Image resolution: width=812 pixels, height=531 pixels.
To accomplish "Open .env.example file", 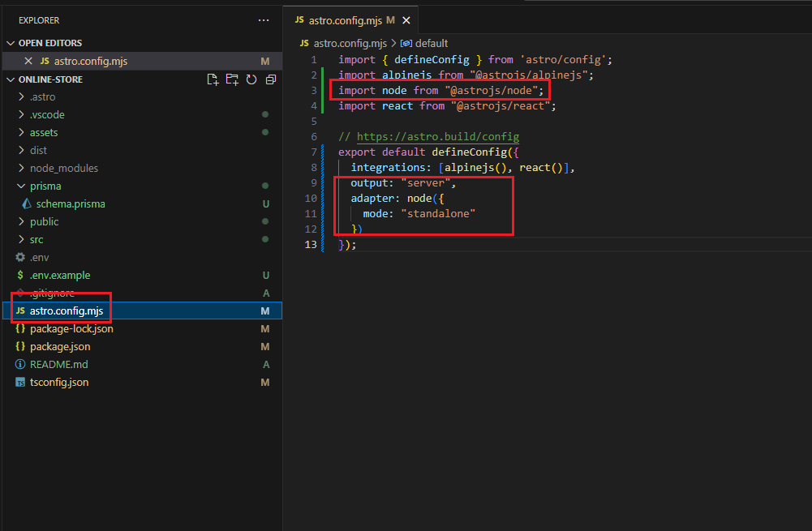I will [142, 275].
